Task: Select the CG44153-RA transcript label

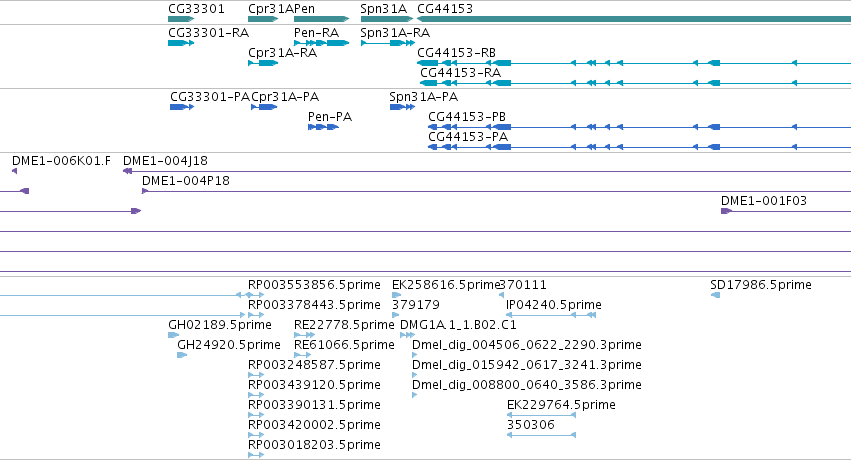Action: pos(460,73)
